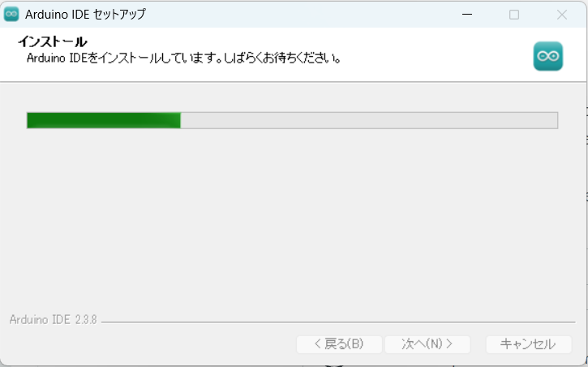Screen dimensions: 588x367
Task: Close the setup window with X icon
Action: pos(562,15)
